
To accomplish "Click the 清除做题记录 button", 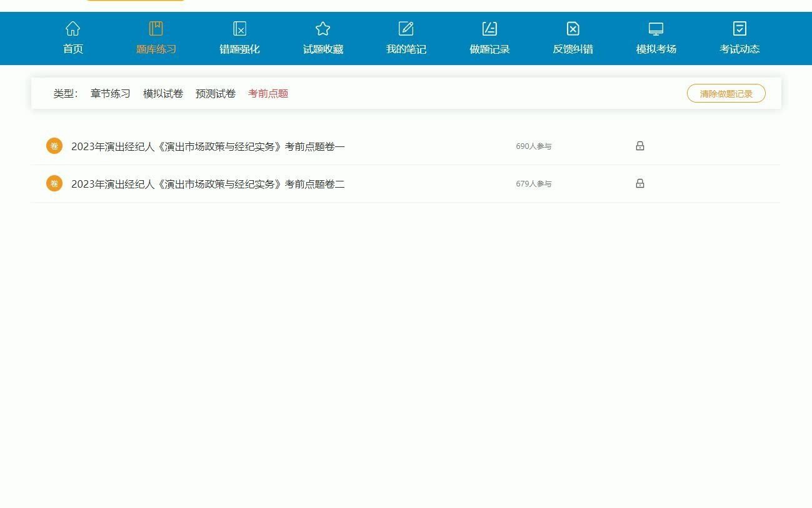I will tap(726, 93).
